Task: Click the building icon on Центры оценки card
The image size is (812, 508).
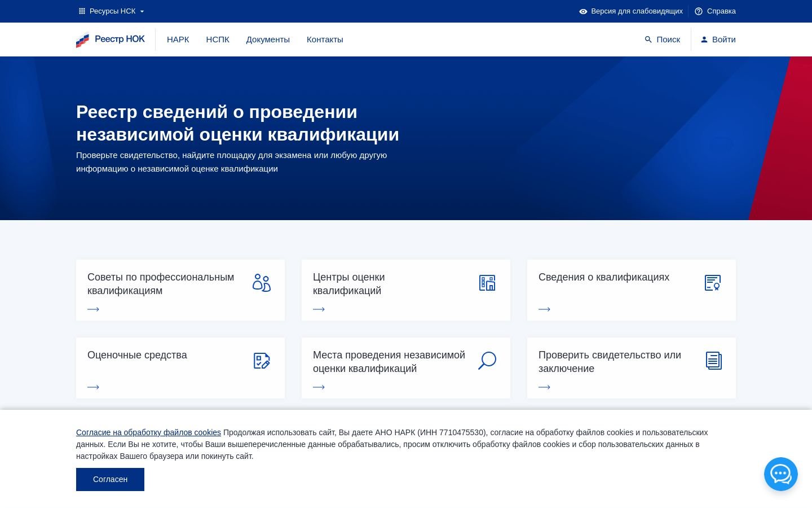Action: pos(487,283)
